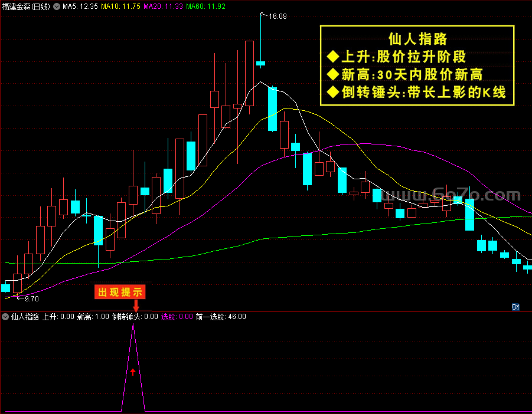The height and width of the screenshot is (414, 532).
Task: Click the 倒转锤头 indicator value label
Action: coord(135,317)
